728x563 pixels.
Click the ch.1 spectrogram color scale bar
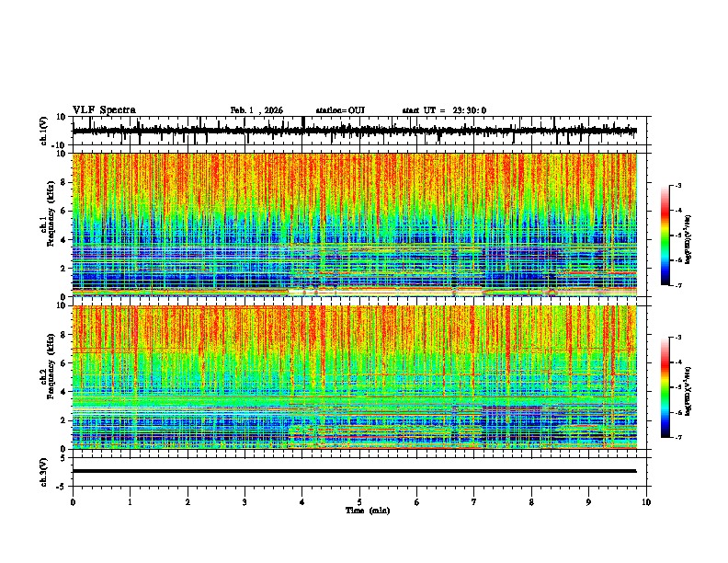pos(665,236)
